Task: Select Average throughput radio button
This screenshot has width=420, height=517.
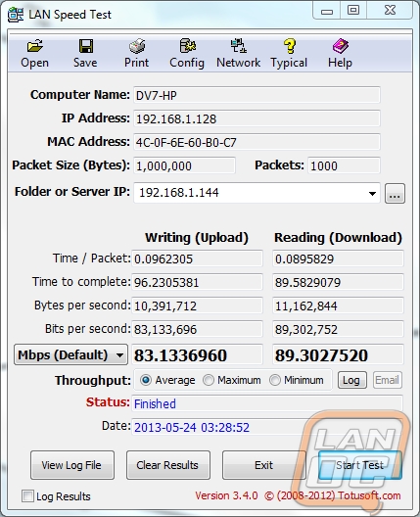Action: click(145, 380)
